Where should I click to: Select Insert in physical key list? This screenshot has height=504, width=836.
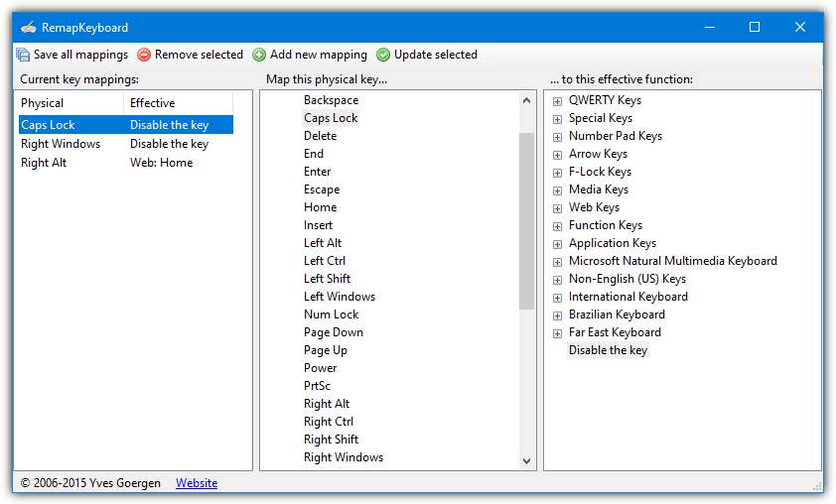pyautogui.click(x=319, y=225)
